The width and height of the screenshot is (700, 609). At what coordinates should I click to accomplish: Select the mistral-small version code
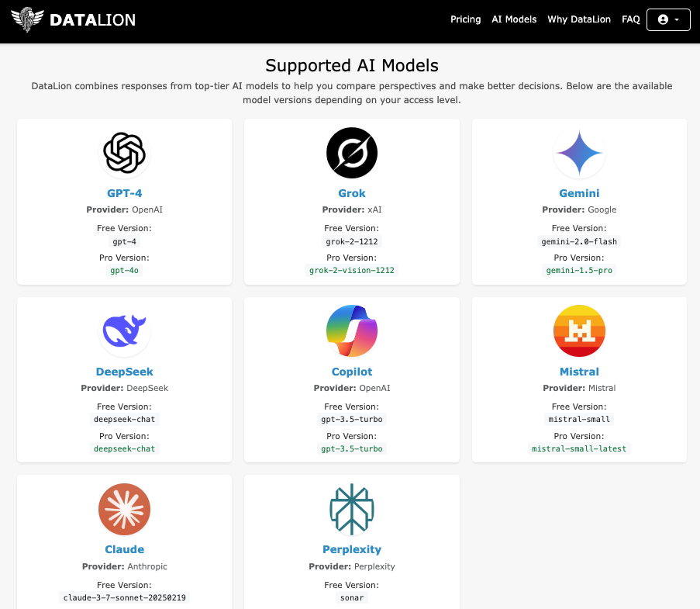579,420
